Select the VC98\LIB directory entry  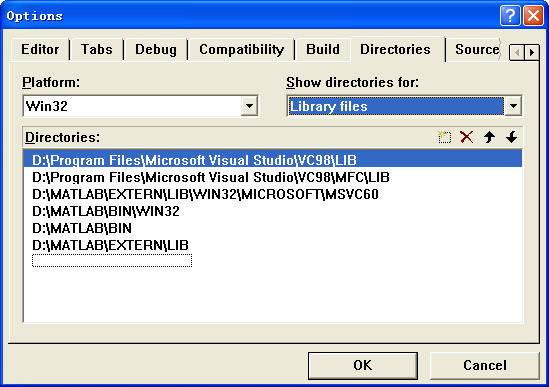tap(273, 160)
